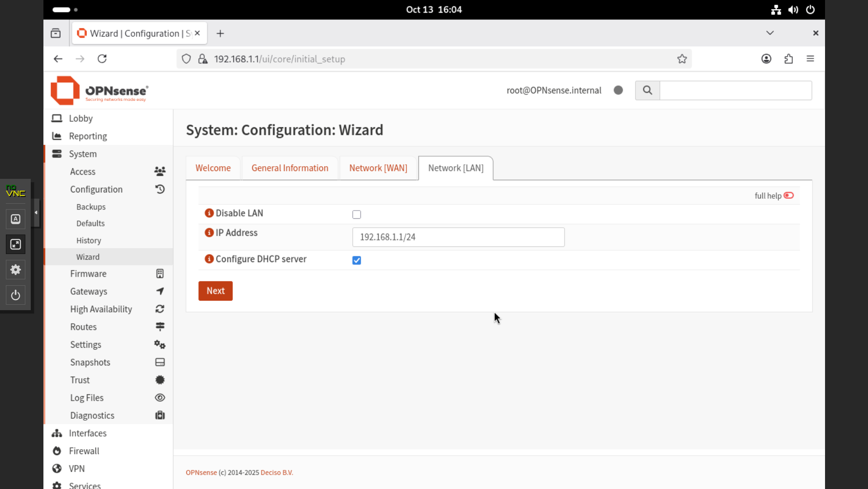Uncheck Configure DHCP server checkbox

pos(356,260)
